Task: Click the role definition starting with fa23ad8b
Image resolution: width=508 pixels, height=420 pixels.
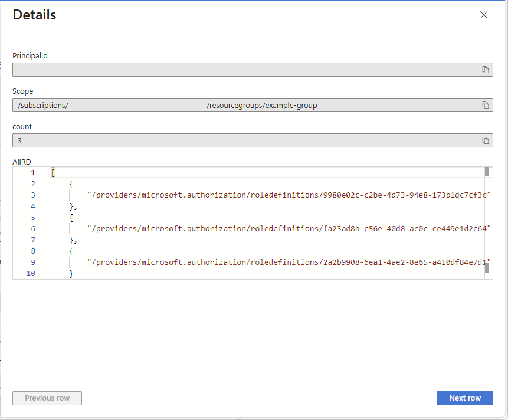Action: [289, 229]
